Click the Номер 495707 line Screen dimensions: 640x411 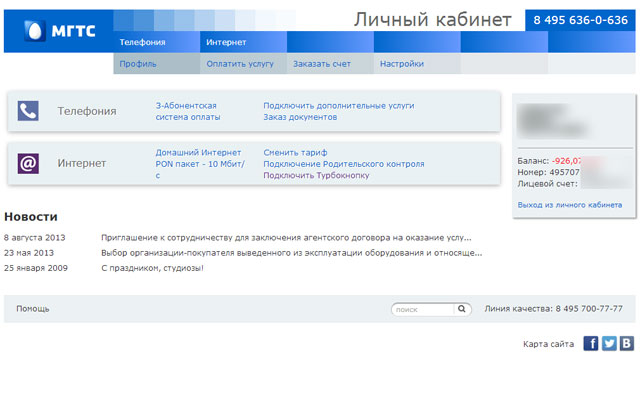tap(549, 172)
